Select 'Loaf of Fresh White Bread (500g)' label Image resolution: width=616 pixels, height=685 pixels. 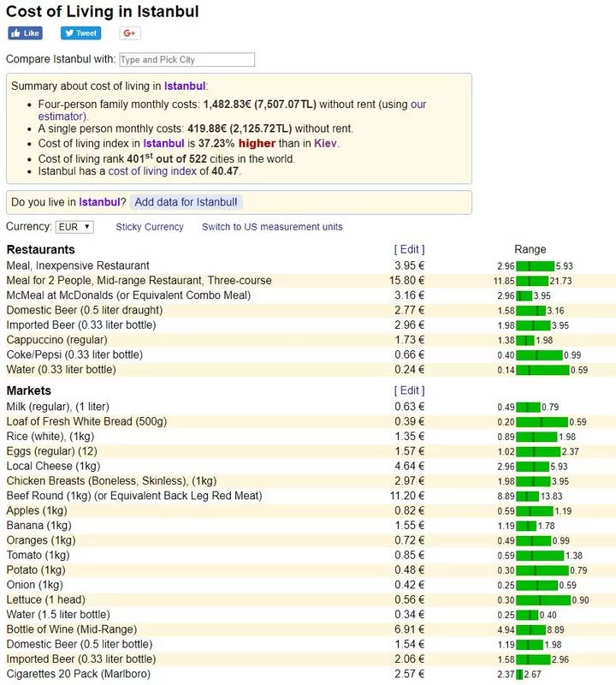click(86, 421)
